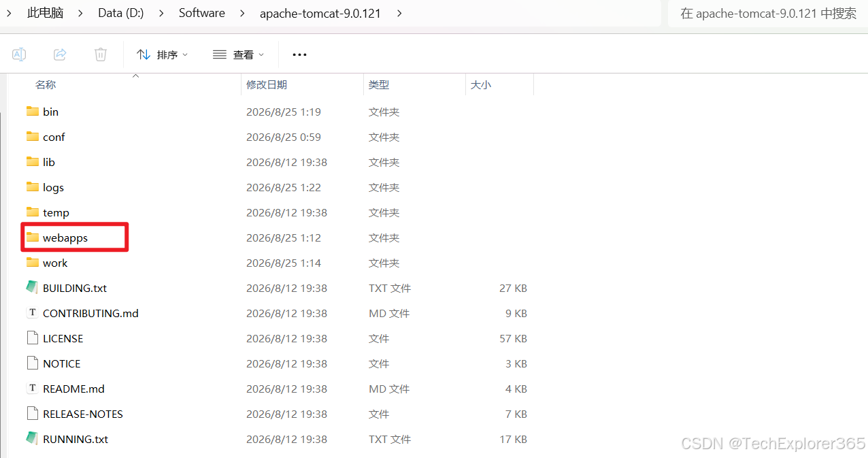Click the 27 KB size of BUILDING.txt
Viewport: 868px width, 458px height.
point(513,288)
